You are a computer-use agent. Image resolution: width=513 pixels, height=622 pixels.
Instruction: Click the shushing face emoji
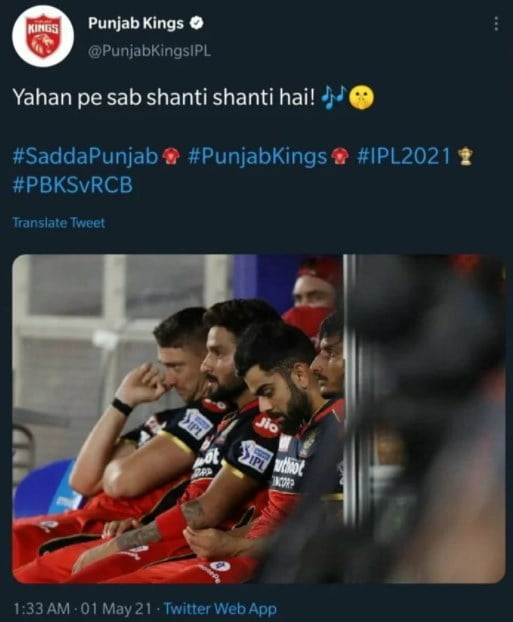pos(361,98)
